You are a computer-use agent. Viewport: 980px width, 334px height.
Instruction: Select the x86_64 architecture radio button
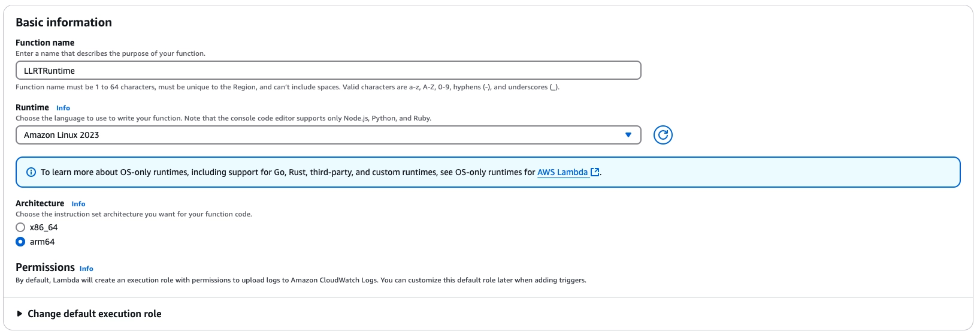coord(20,227)
